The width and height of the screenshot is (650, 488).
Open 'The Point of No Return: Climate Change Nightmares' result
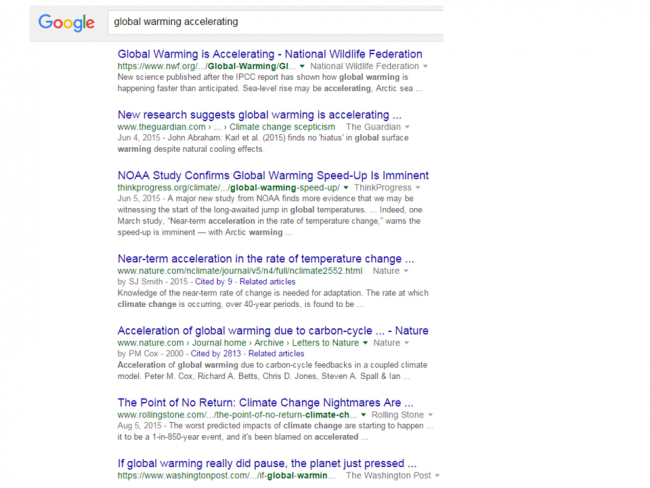(265, 403)
